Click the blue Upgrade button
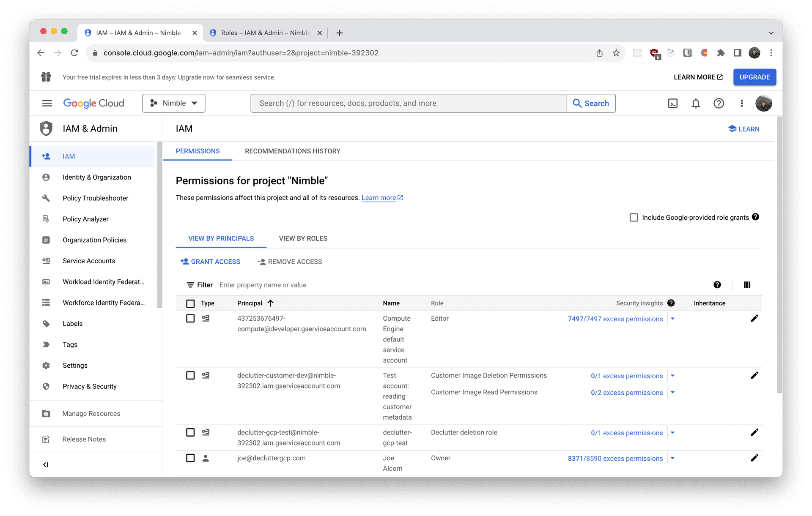Screen dimensions: 812x516 pos(754,77)
